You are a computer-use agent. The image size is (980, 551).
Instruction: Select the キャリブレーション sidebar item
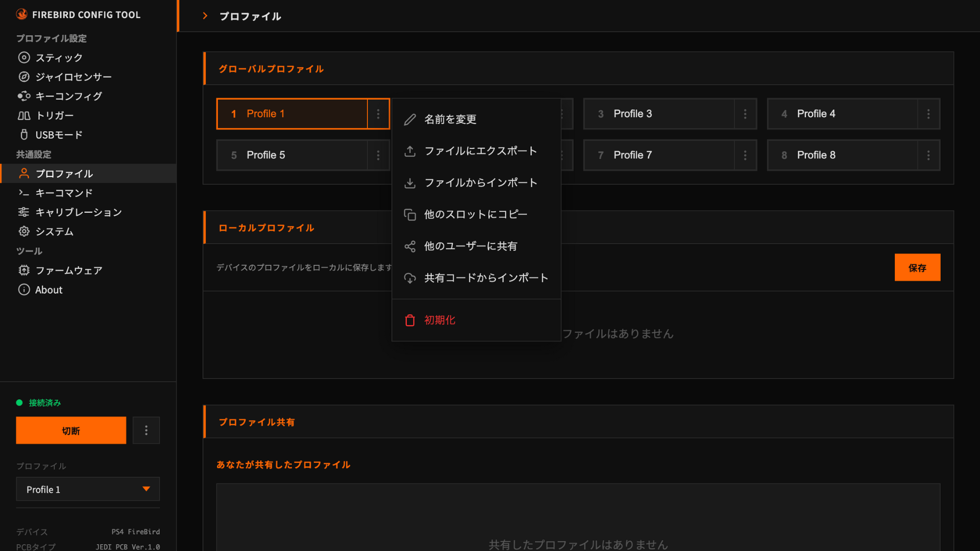click(78, 212)
